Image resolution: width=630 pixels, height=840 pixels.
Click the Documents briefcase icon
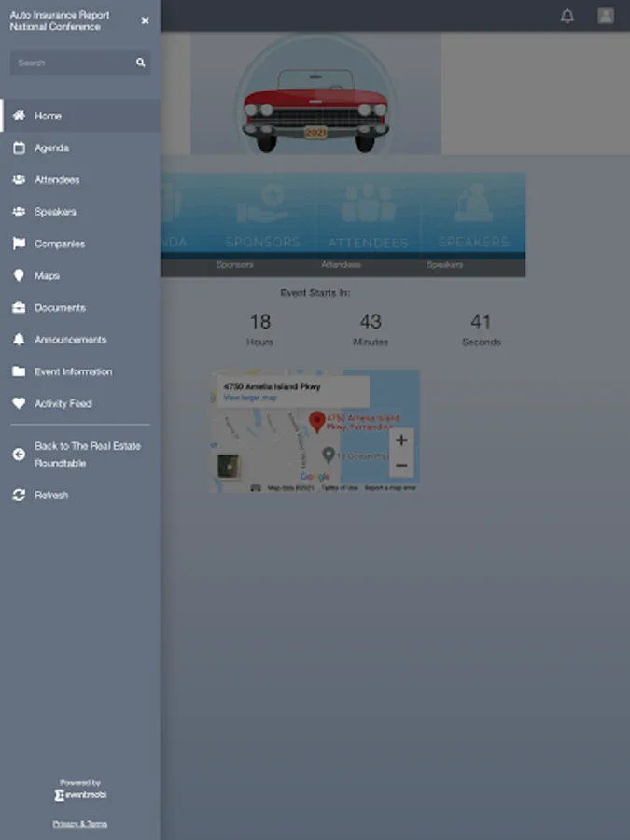pyautogui.click(x=19, y=307)
